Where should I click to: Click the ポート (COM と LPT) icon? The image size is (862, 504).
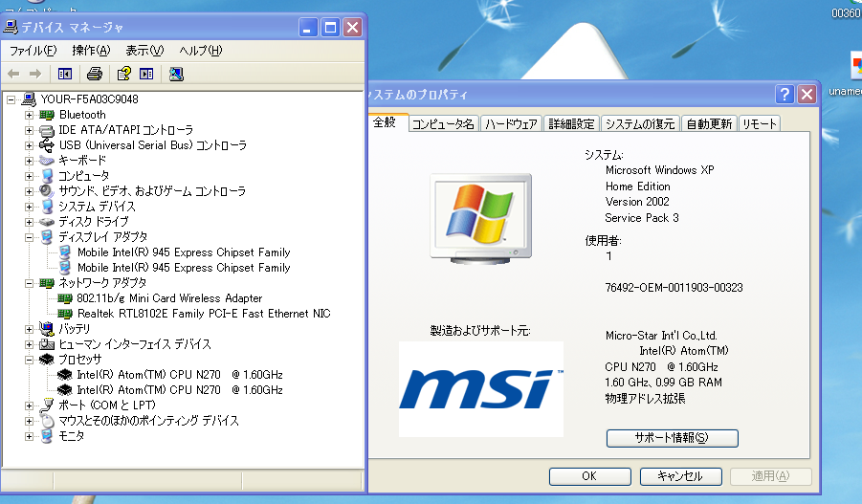pyautogui.click(x=47, y=405)
